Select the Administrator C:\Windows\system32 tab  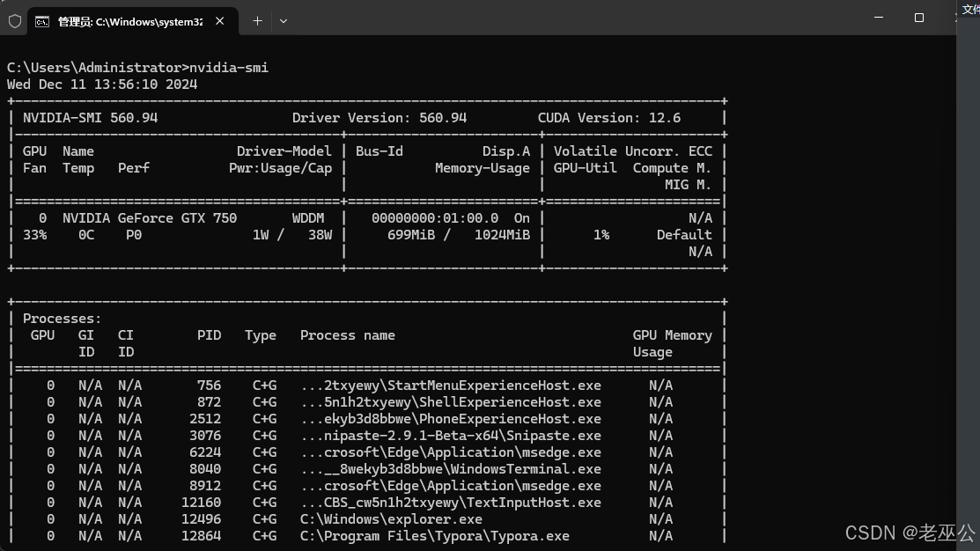(x=131, y=21)
